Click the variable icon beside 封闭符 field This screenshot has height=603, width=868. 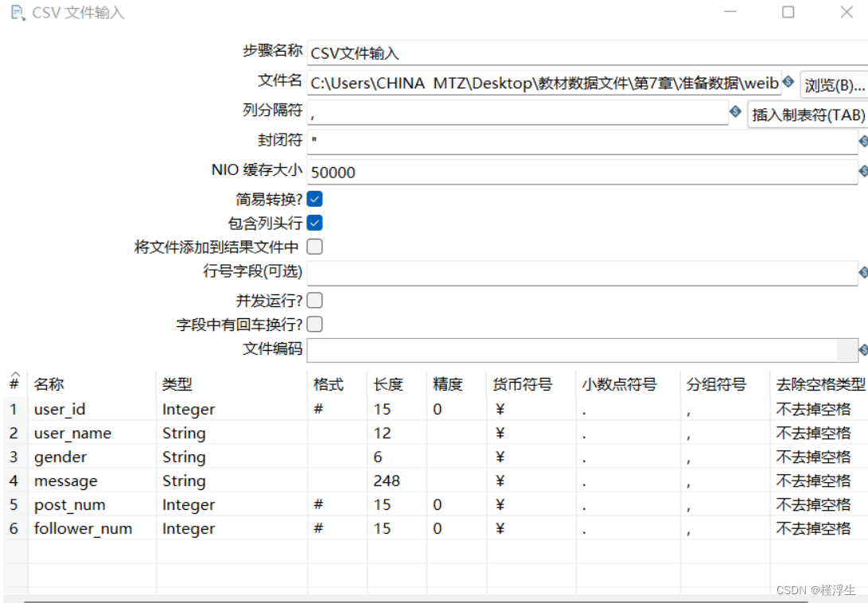(x=862, y=140)
